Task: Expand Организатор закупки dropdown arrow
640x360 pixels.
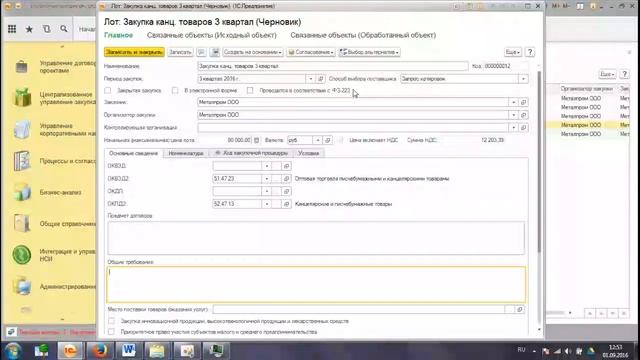Action: 513,115
